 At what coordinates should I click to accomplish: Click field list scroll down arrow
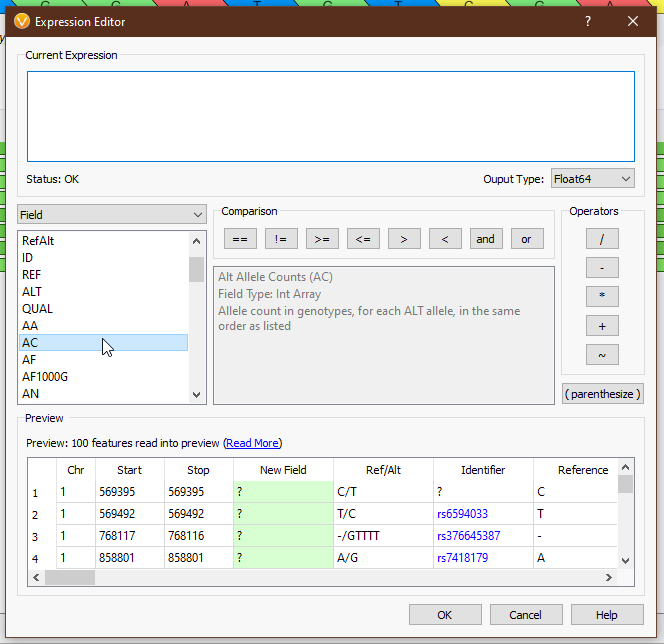[196, 395]
